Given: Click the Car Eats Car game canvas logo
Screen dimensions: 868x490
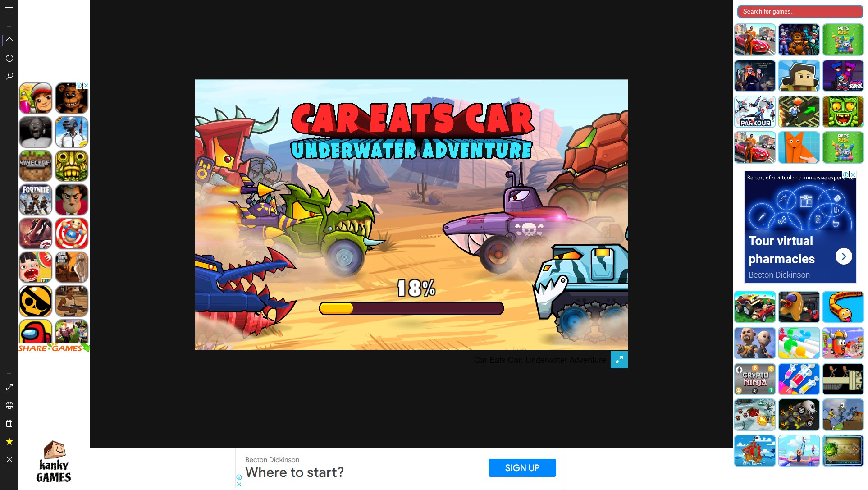Looking at the screenshot, I should coord(412,131).
